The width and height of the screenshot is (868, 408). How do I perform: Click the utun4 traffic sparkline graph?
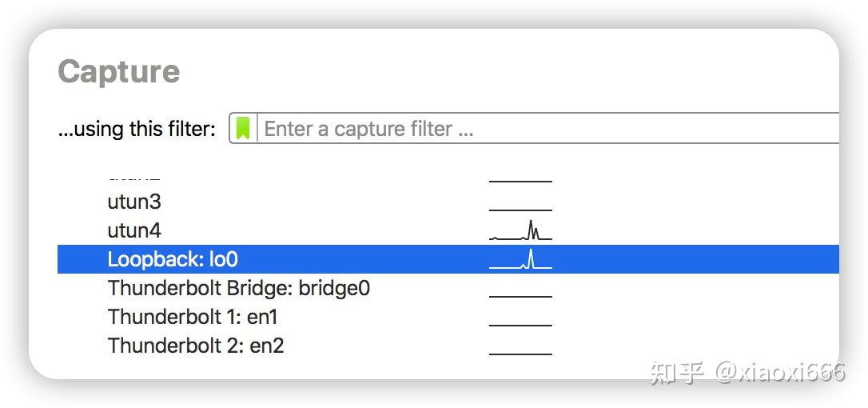click(x=520, y=232)
